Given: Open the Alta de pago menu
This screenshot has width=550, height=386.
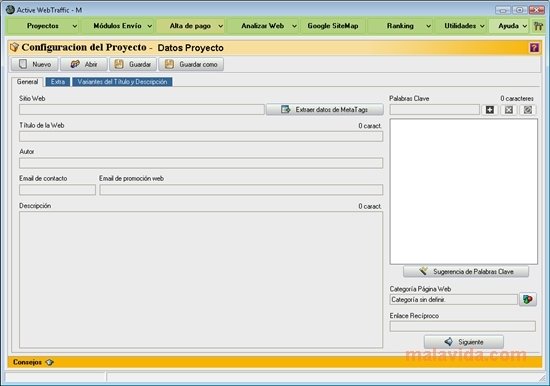Looking at the screenshot, I should click(x=190, y=26).
